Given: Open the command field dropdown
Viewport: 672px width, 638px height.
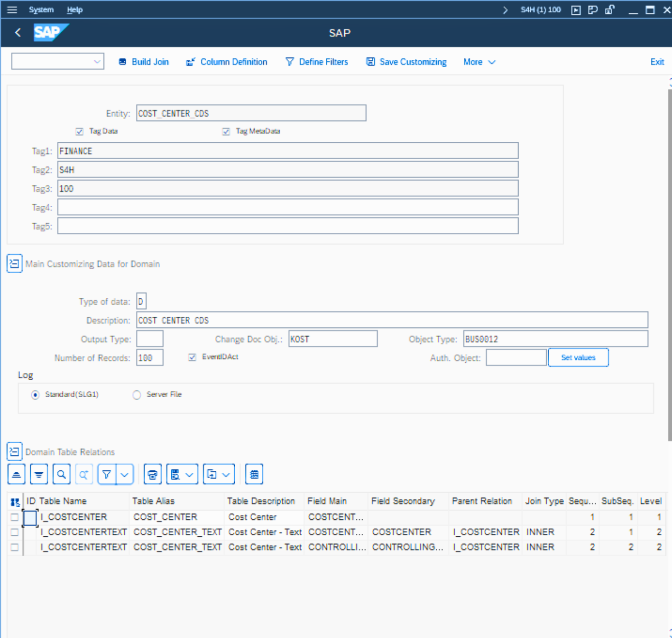Looking at the screenshot, I should [x=97, y=62].
